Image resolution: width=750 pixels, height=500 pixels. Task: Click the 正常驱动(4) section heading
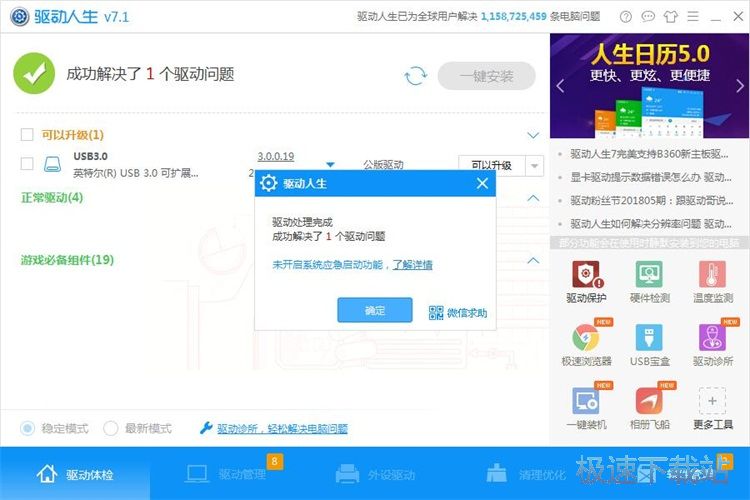pos(52,198)
